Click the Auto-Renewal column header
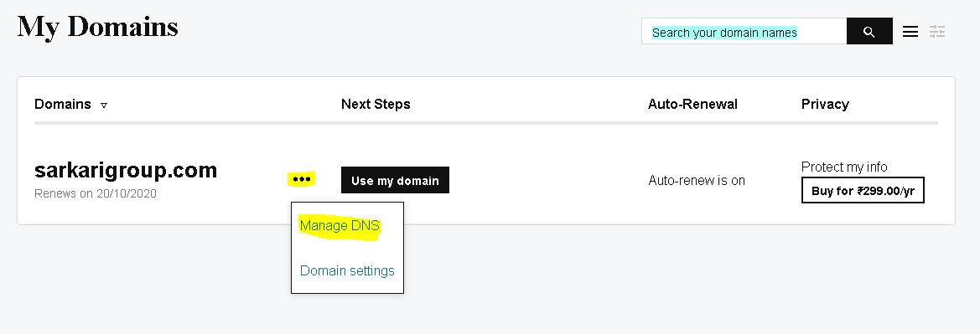The image size is (980, 334). click(x=692, y=105)
